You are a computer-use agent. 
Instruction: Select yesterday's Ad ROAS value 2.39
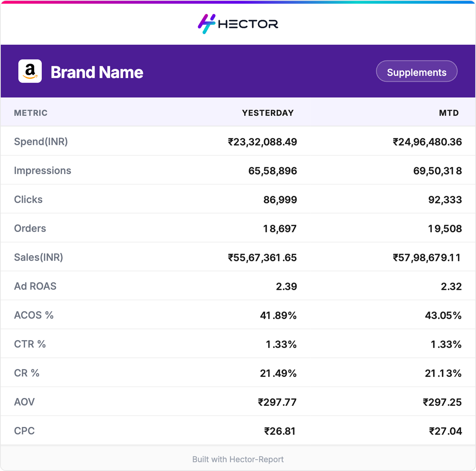(x=287, y=287)
